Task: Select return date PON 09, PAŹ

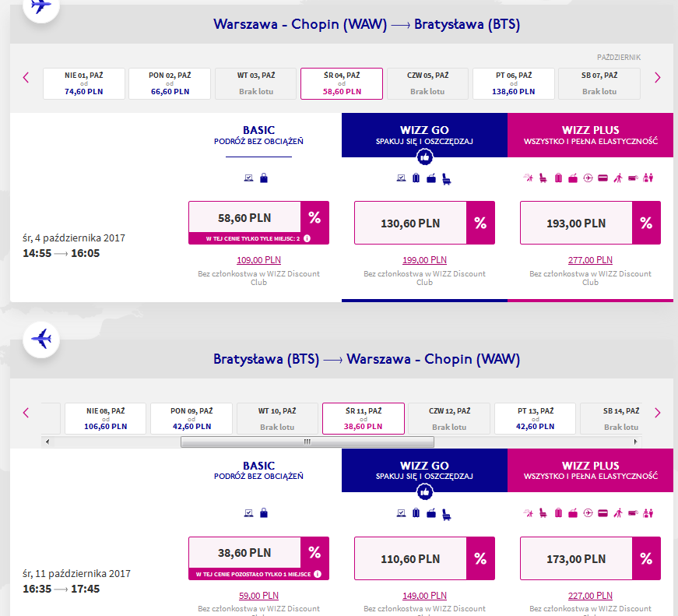Action: click(x=191, y=418)
